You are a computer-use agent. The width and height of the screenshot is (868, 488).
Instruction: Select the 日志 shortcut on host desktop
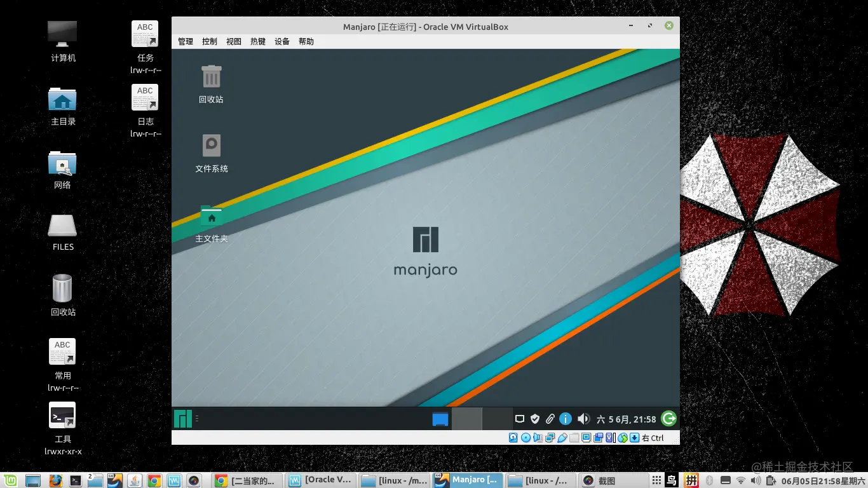pyautogui.click(x=146, y=111)
